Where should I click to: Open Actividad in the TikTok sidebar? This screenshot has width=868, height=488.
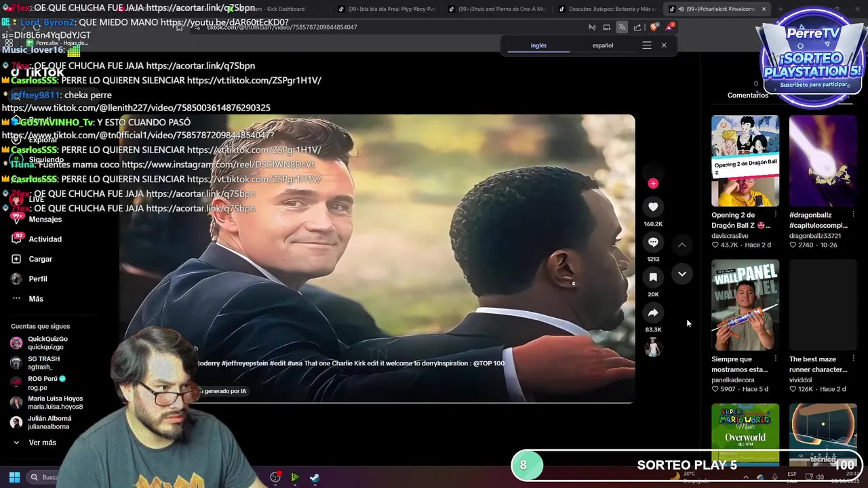coord(45,239)
